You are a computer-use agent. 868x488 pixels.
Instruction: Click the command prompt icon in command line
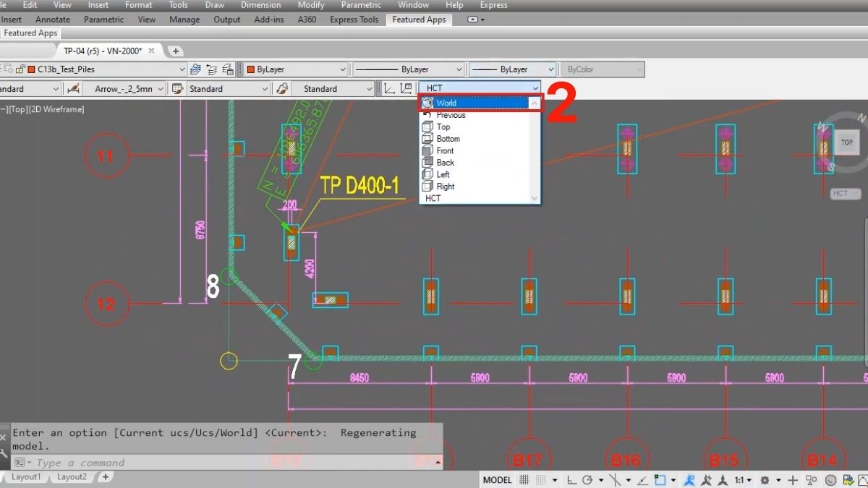pyautogui.click(x=21, y=463)
